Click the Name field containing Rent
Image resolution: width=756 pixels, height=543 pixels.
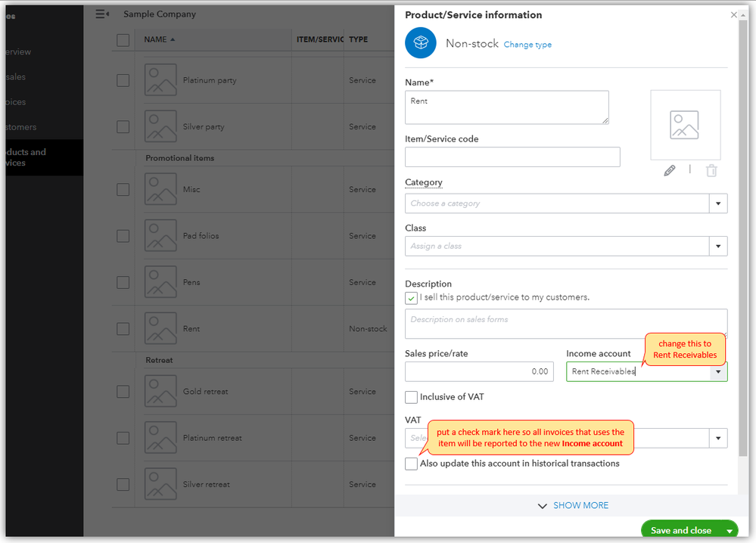(507, 107)
